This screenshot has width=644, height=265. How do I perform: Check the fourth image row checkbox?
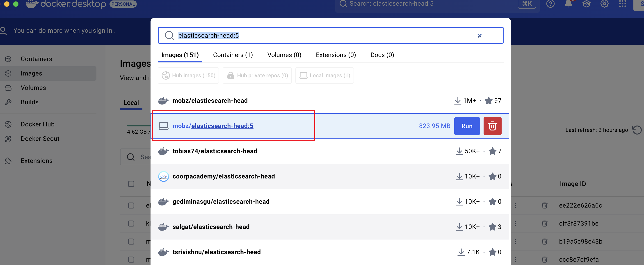click(131, 260)
